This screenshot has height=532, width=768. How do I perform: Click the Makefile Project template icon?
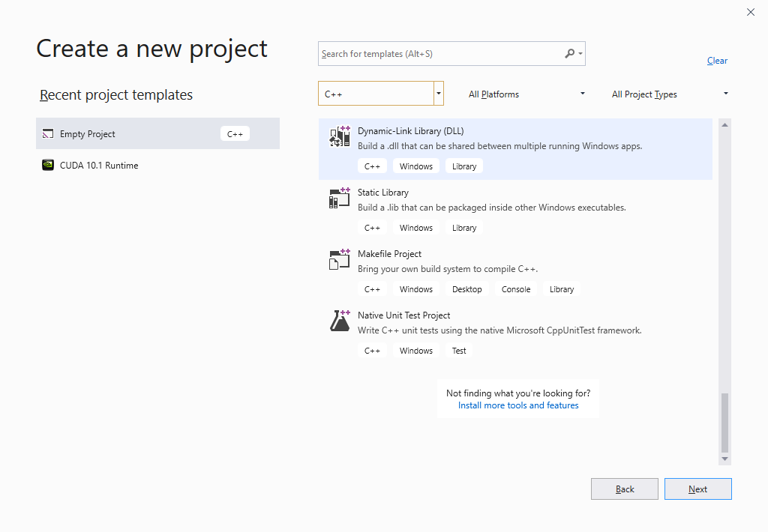tap(340, 259)
